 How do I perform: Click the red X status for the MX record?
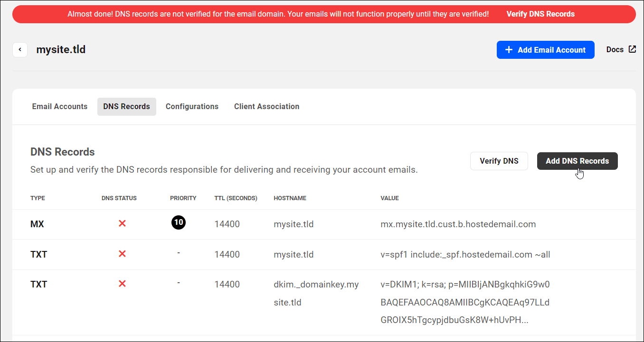[122, 223]
